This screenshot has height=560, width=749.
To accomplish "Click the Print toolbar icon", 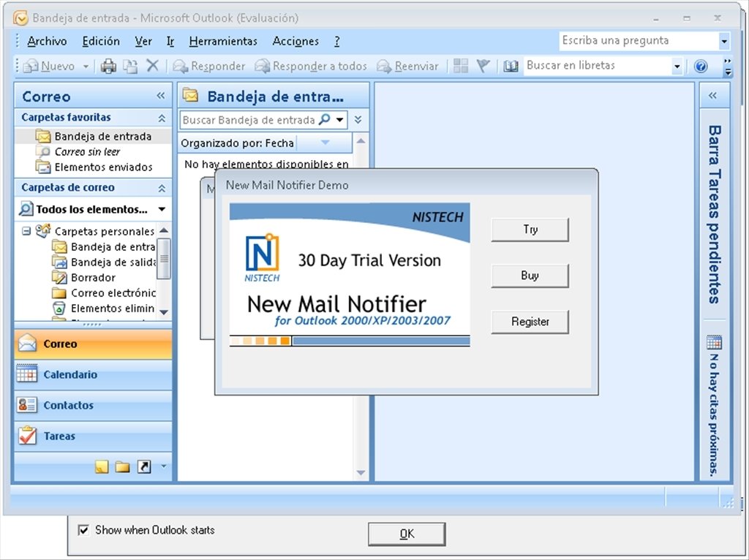I will [108, 66].
